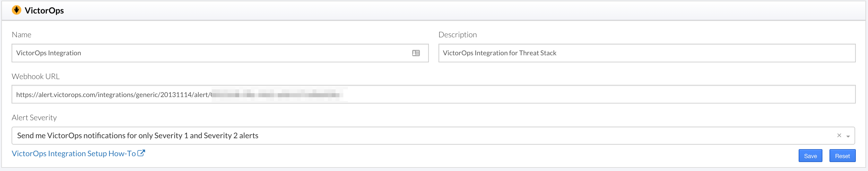Click the VictorOps header title text

(44, 11)
